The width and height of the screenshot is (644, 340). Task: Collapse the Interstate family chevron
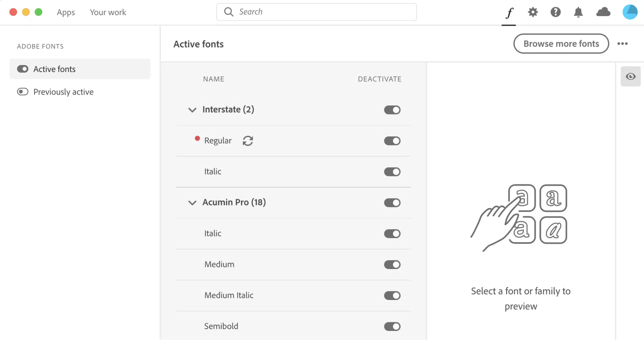[192, 110]
